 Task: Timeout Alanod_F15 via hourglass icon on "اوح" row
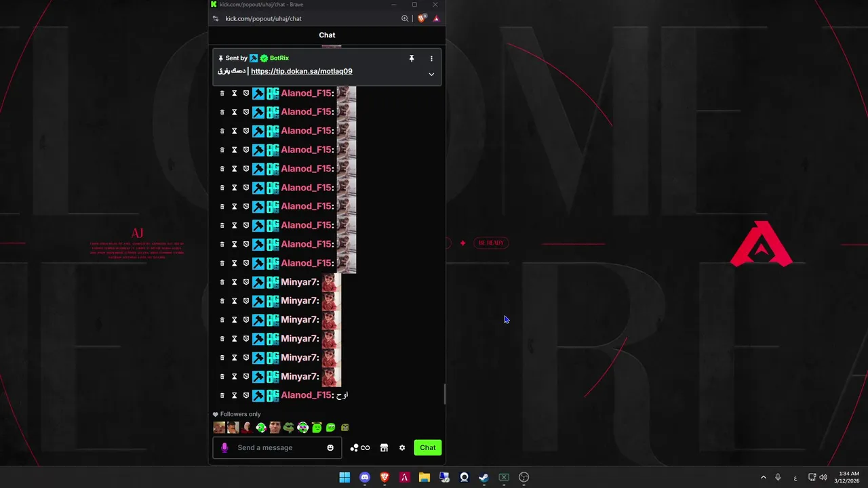[x=235, y=395]
